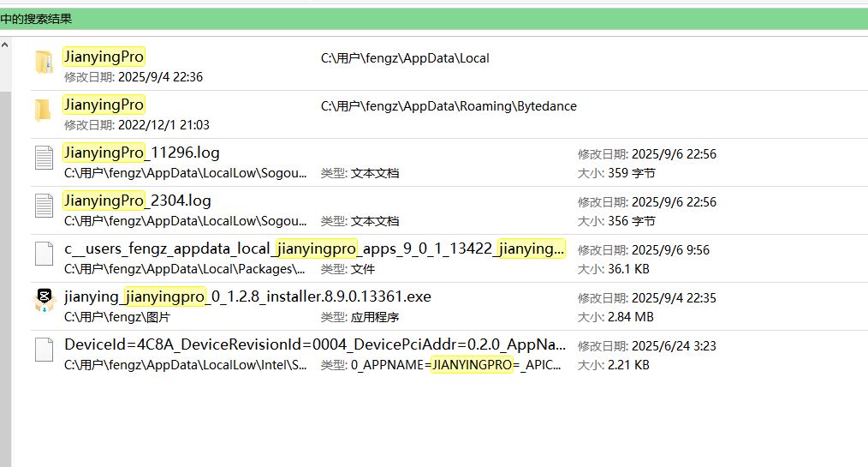This screenshot has height=467, width=868.
Task: Select DeviceId=4C8A_DeviceRevisionId=0004 file name
Action: (x=315, y=344)
